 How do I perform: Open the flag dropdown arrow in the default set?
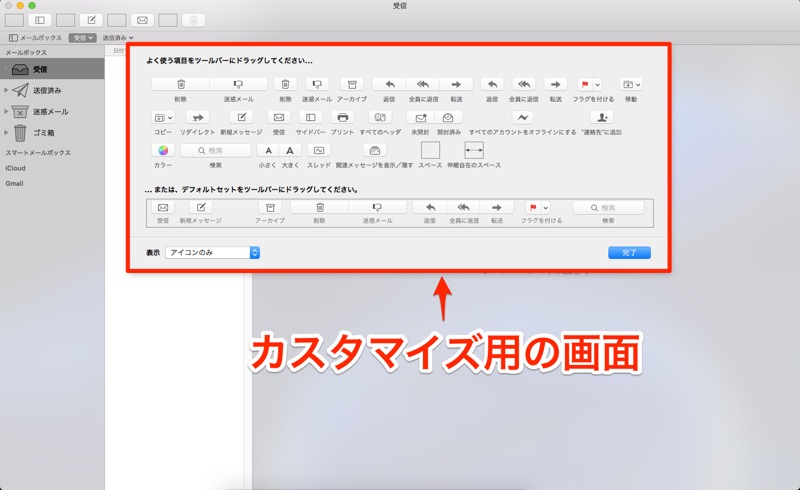[x=545, y=207]
